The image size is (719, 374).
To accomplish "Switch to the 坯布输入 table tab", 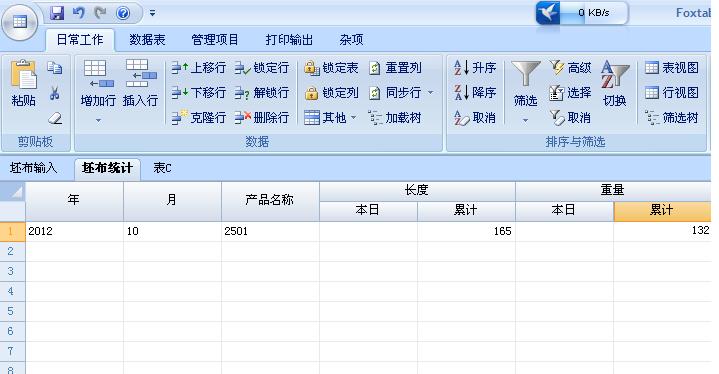I will tap(33, 168).
